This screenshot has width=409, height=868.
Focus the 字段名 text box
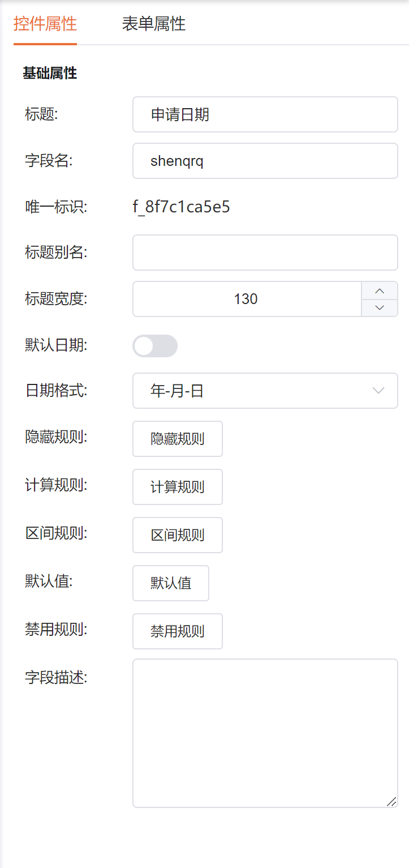coord(265,161)
